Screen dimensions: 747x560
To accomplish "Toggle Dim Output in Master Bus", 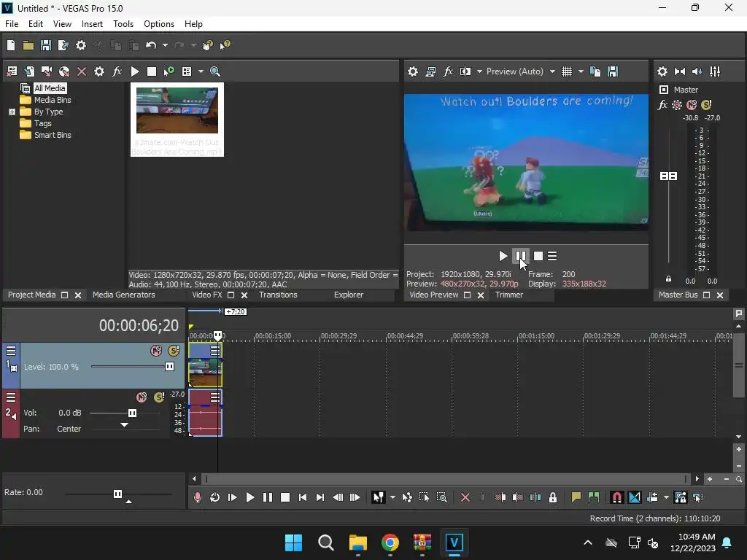I will (697, 71).
